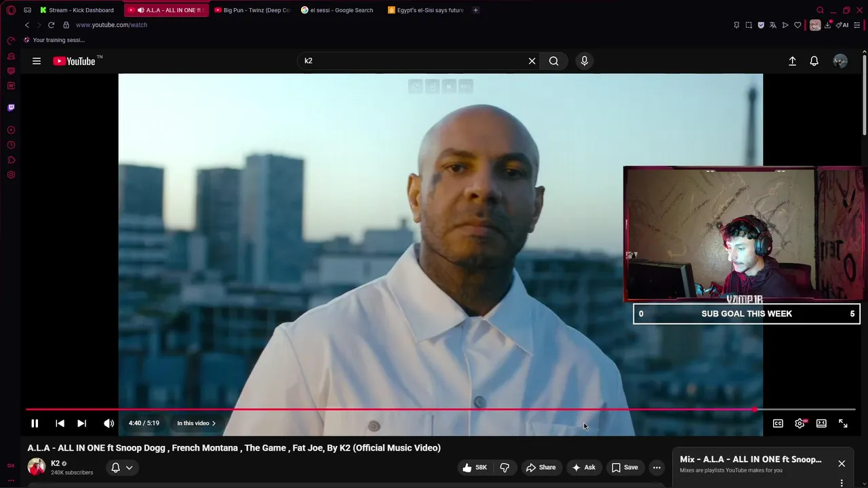Open History from the sidebar clock
868x488 pixels.
[x=11, y=144]
